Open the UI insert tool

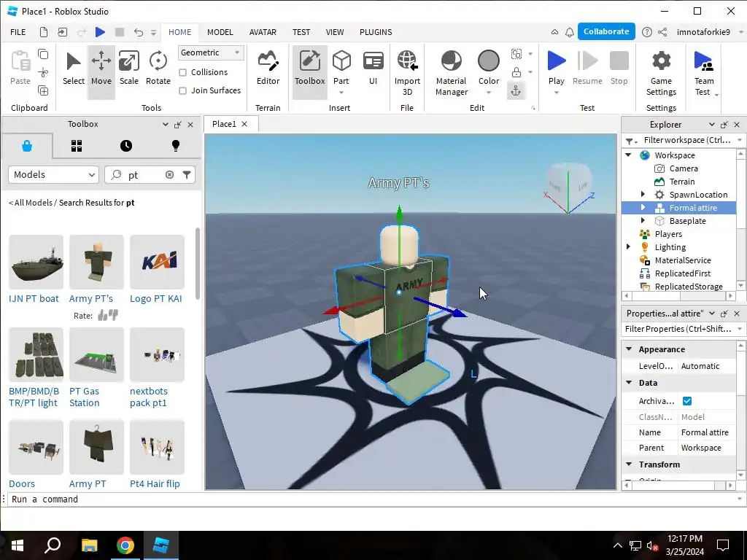pyautogui.click(x=373, y=69)
